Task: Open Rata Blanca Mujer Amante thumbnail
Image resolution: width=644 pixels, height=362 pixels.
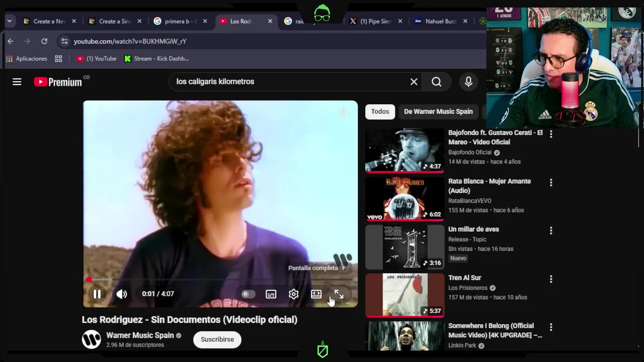Action: pos(405,199)
